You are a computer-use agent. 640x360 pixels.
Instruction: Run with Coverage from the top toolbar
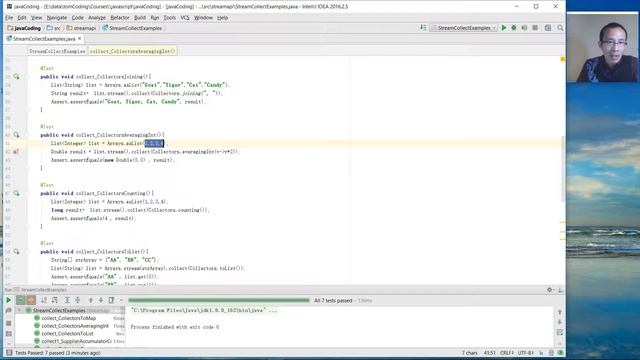click(x=524, y=28)
